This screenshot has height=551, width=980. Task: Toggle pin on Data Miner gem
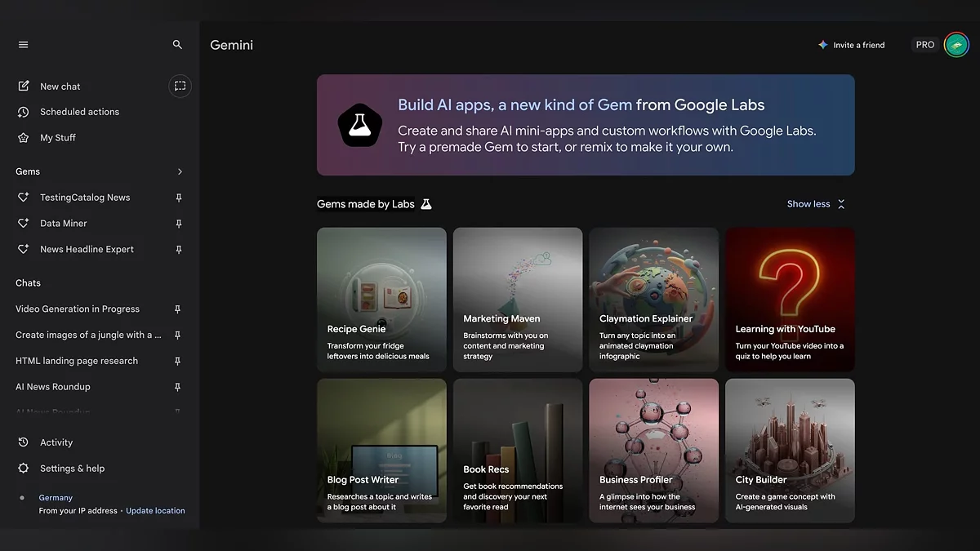coord(179,224)
